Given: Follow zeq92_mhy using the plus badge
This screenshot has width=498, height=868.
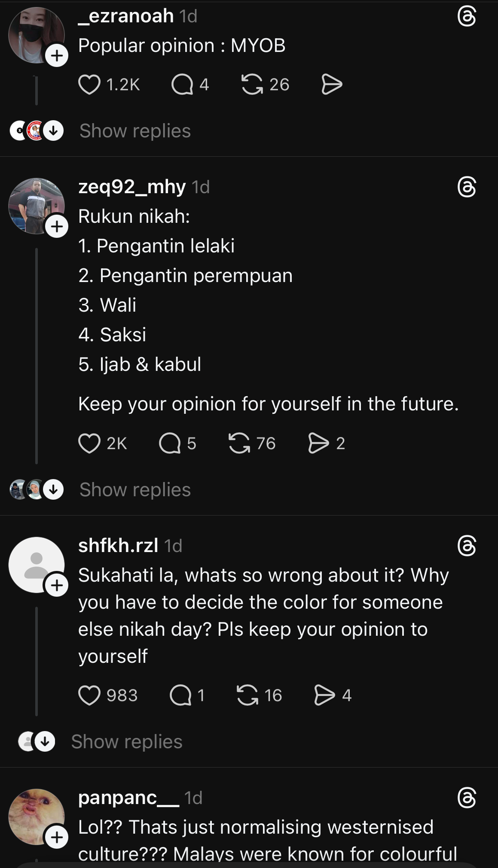Looking at the screenshot, I should pyautogui.click(x=57, y=226).
